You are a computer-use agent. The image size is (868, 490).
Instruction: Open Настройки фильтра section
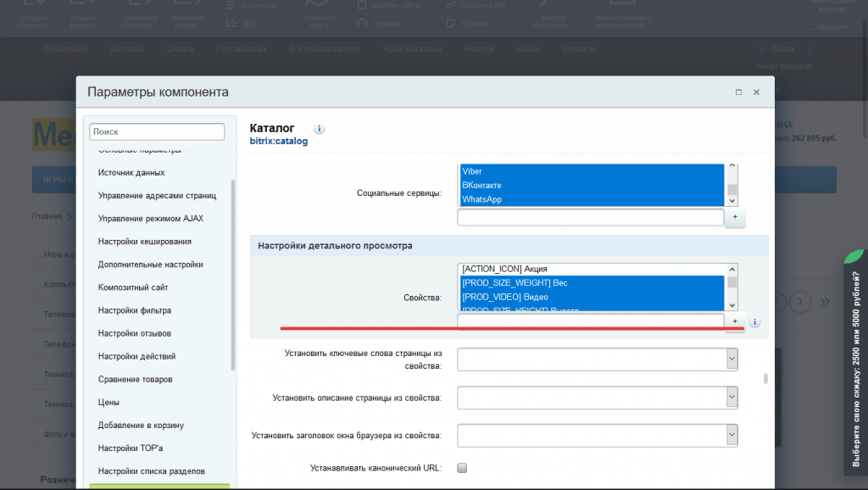tap(135, 310)
